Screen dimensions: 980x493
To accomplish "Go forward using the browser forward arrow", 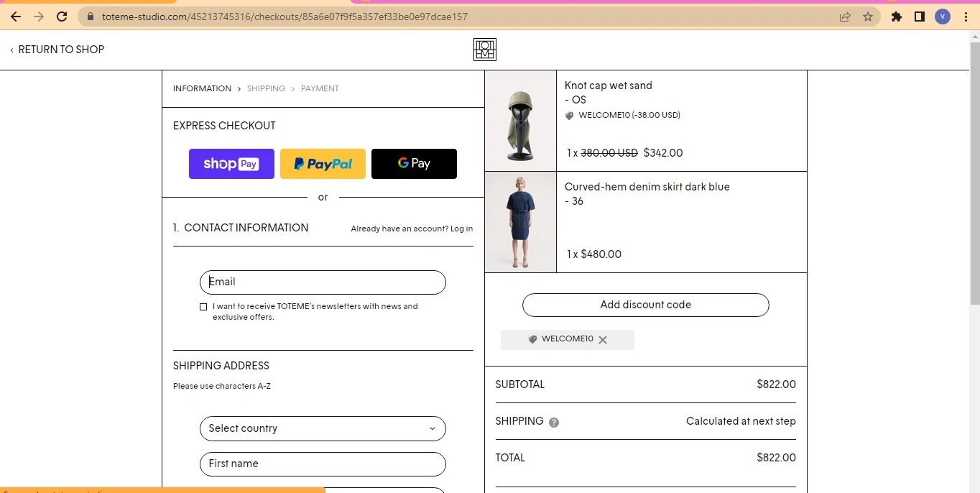I will tap(39, 17).
